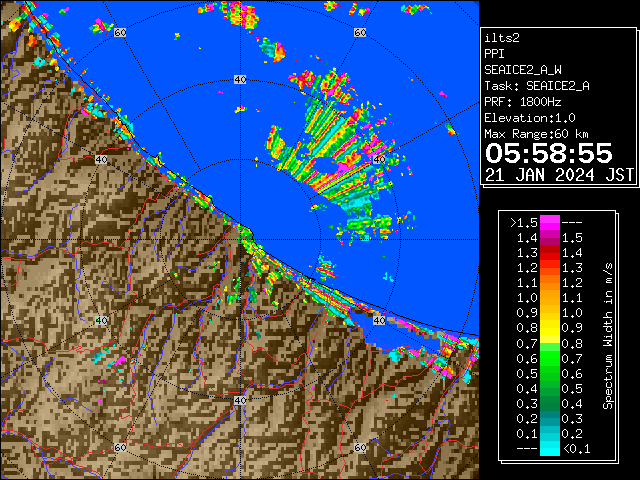This screenshot has height=480, width=640.
Task: Click the '40' range ring label north of radar
Action: tap(240, 80)
